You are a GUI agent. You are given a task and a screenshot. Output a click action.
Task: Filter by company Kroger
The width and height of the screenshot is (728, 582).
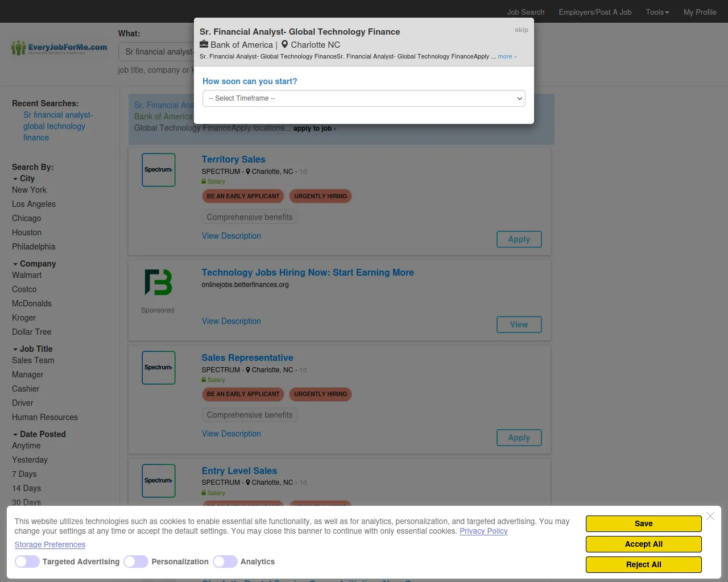[x=24, y=318]
